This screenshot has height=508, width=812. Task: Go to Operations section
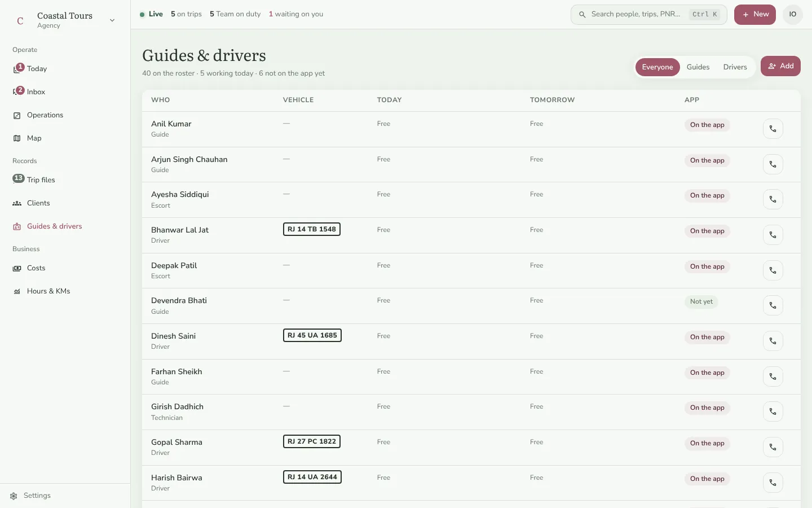(x=65, y=115)
